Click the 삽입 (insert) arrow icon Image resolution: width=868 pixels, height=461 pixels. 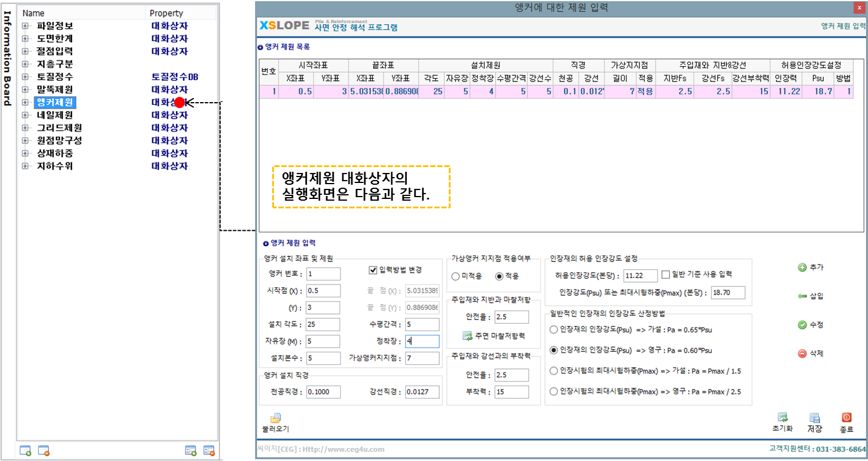[802, 296]
